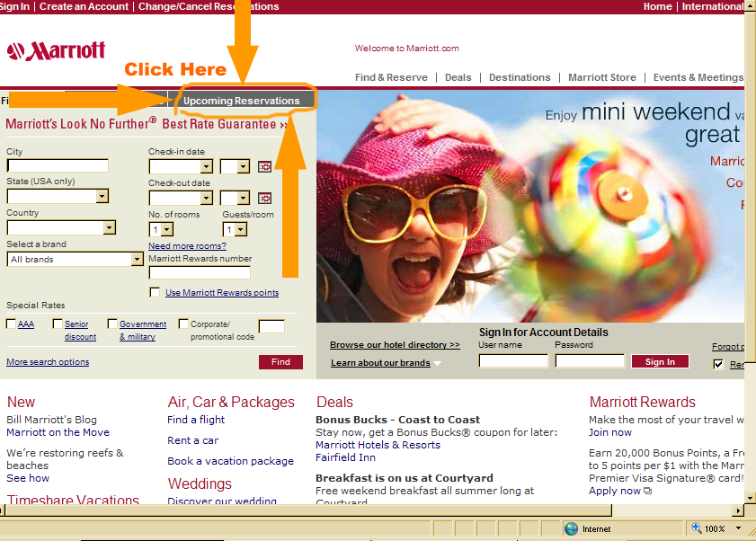This screenshot has width=756, height=541.
Task: Tick the Government & military checkbox
Action: coord(112,324)
